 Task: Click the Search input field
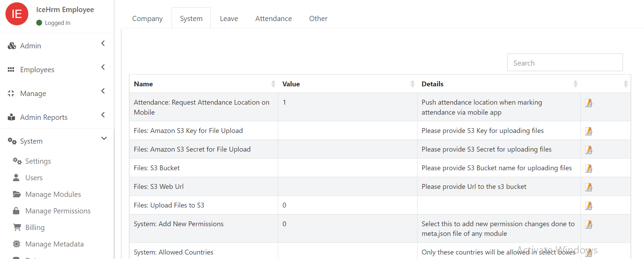tap(565, 63)
